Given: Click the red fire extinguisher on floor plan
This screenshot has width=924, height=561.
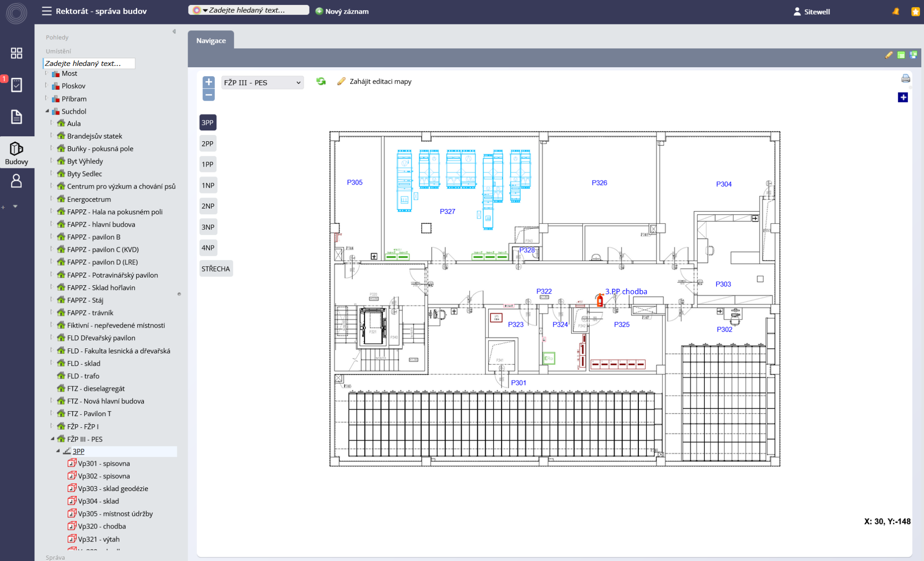Looking at the screenshot, I should pos(600,300).
